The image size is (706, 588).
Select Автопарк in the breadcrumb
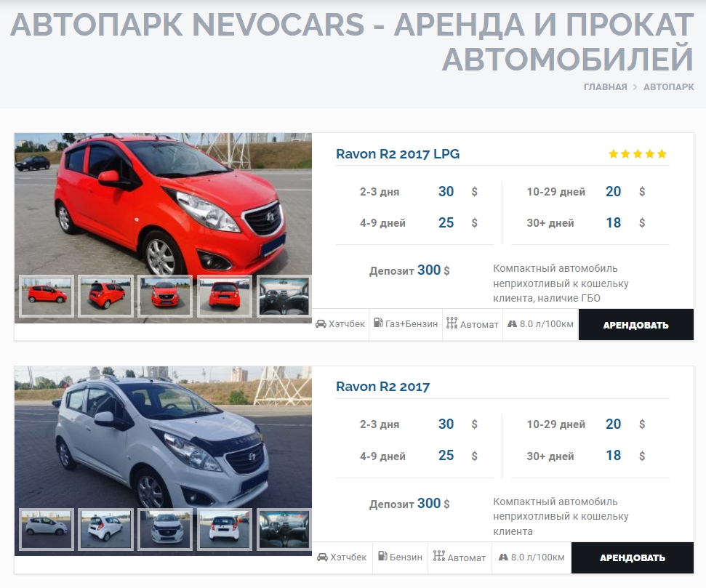click(668, 87)
